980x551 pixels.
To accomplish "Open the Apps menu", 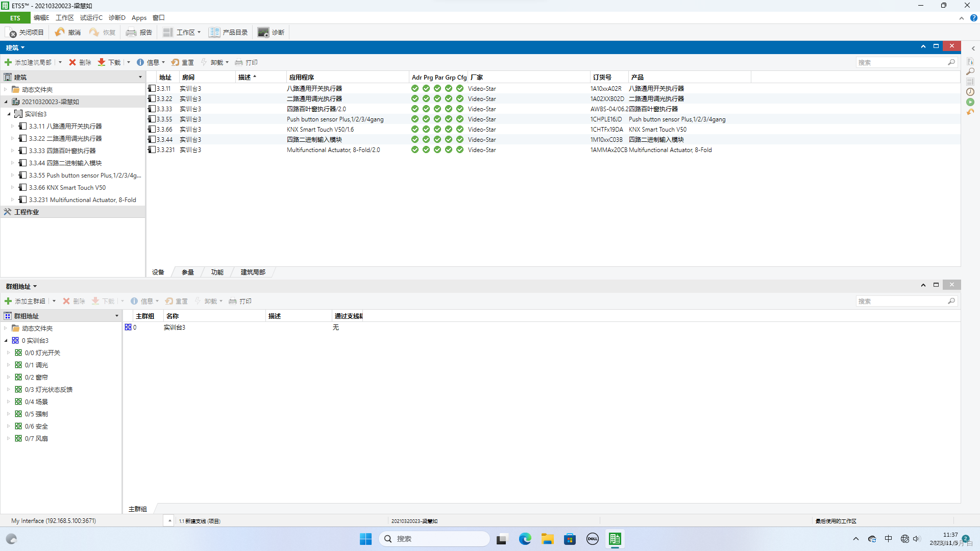I will click(x=139, y=18).
